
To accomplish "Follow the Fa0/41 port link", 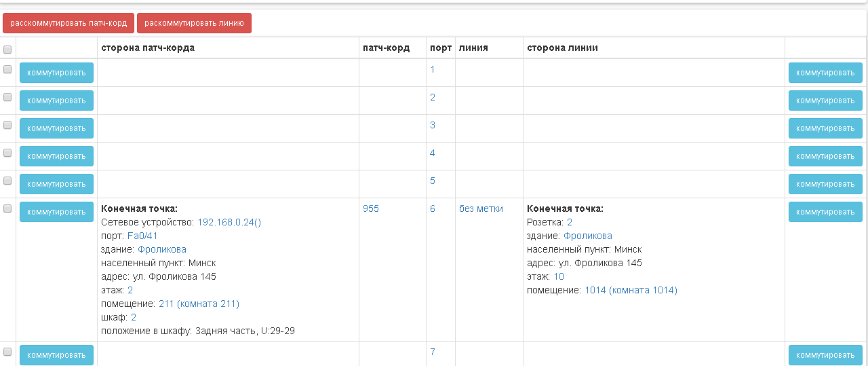I will click(142, 236).
